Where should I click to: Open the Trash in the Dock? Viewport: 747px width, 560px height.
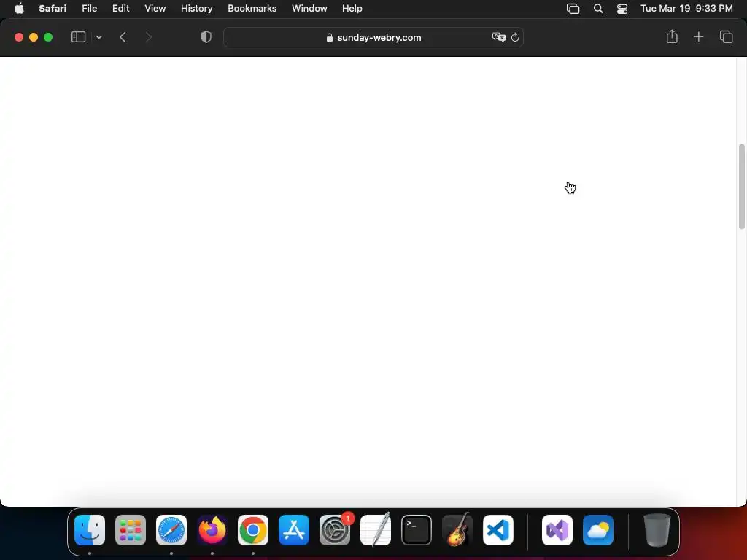(x=657, y=530)
